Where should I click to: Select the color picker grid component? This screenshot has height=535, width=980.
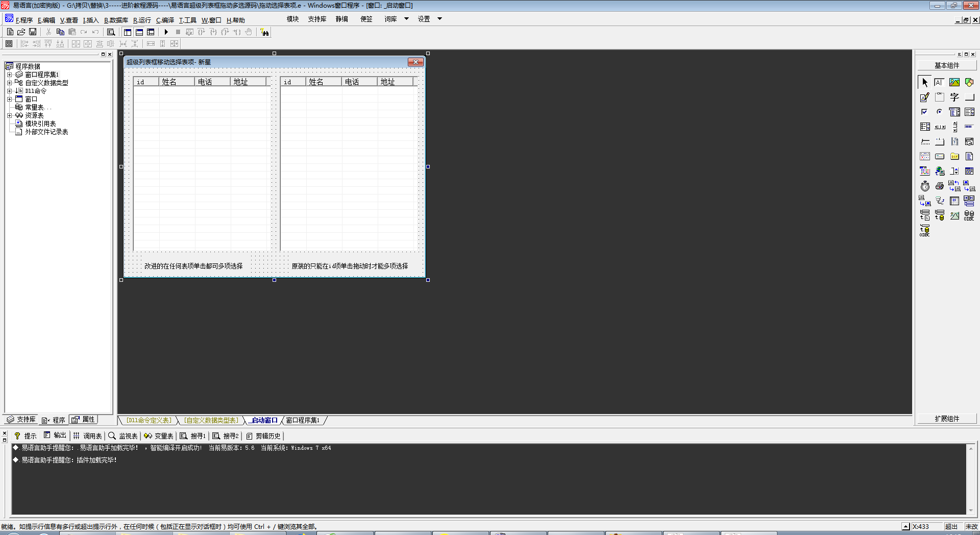point(925,171)
